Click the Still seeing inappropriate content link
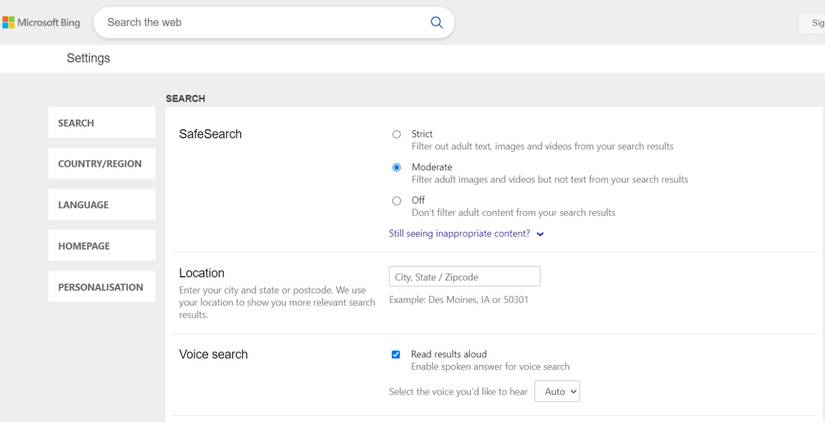 coord(460,234)
